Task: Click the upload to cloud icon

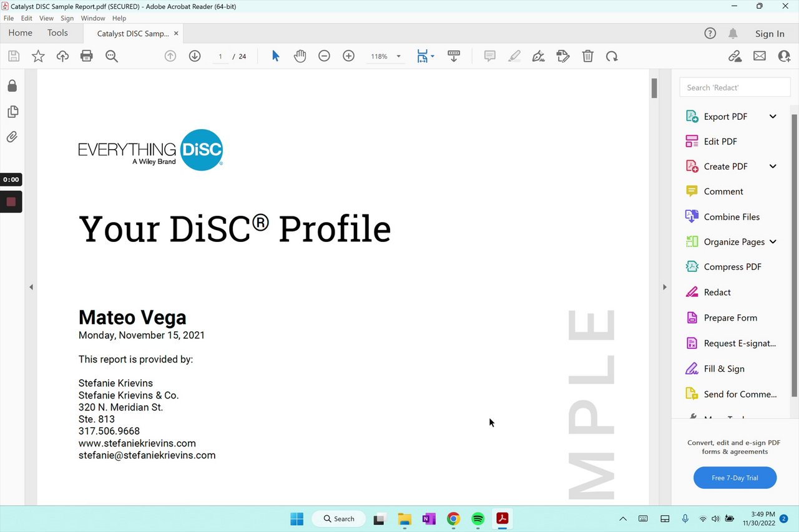Action: [62, 56]
